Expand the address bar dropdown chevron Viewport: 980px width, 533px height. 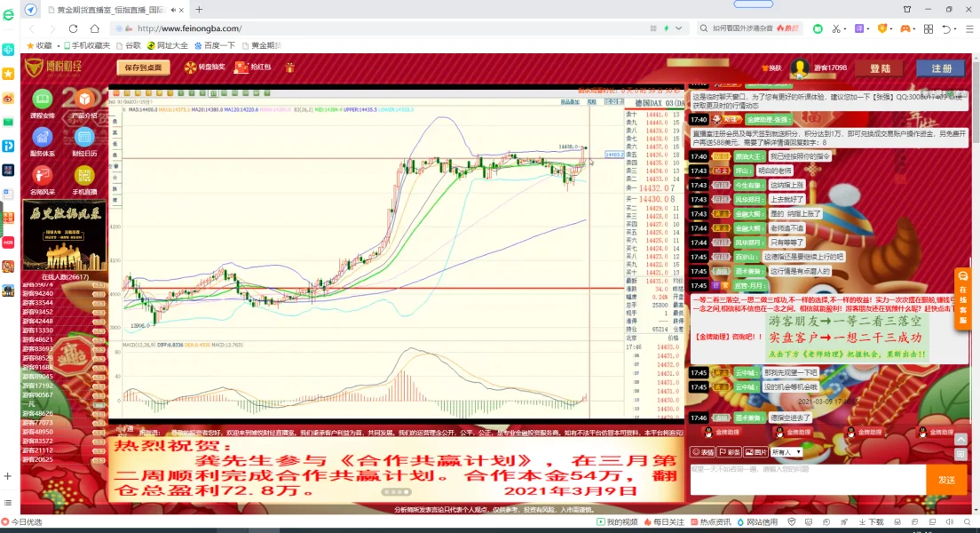coord(679,28)
